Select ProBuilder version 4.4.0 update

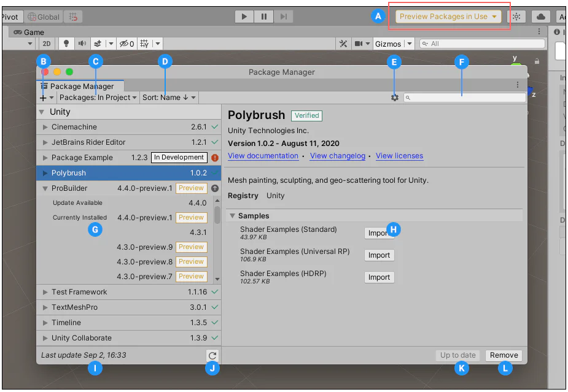(x=125, y=202)
